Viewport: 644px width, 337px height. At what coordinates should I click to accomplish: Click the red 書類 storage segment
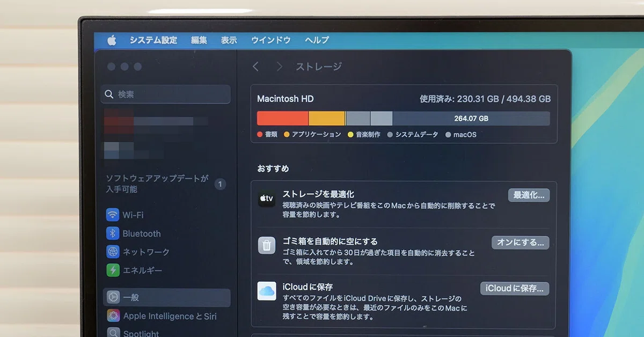pyautogui.click(x=283, y=119)
